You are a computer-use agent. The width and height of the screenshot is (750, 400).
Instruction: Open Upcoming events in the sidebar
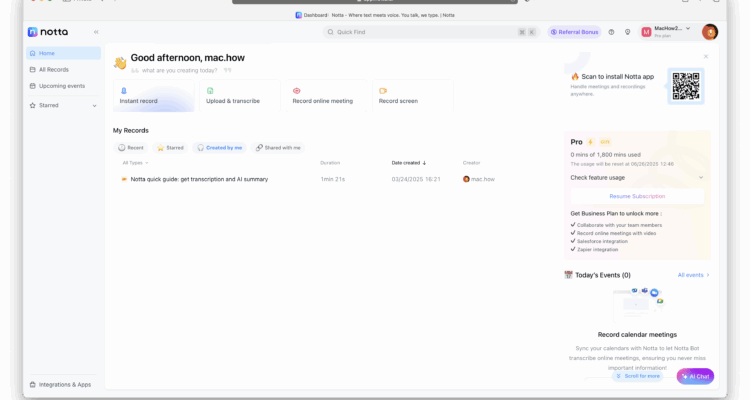(64, 86)
